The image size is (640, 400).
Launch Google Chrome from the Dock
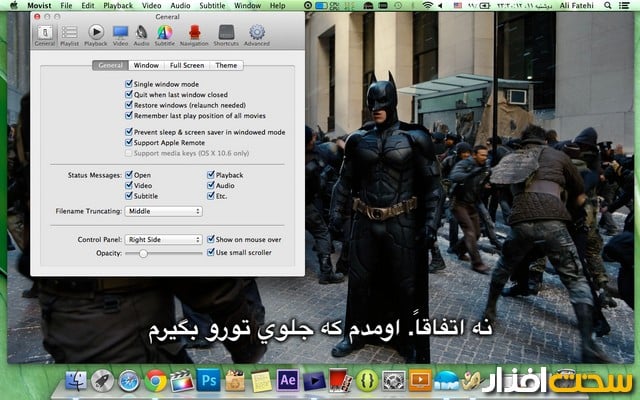pyautogui.click(x=155, y=381)
